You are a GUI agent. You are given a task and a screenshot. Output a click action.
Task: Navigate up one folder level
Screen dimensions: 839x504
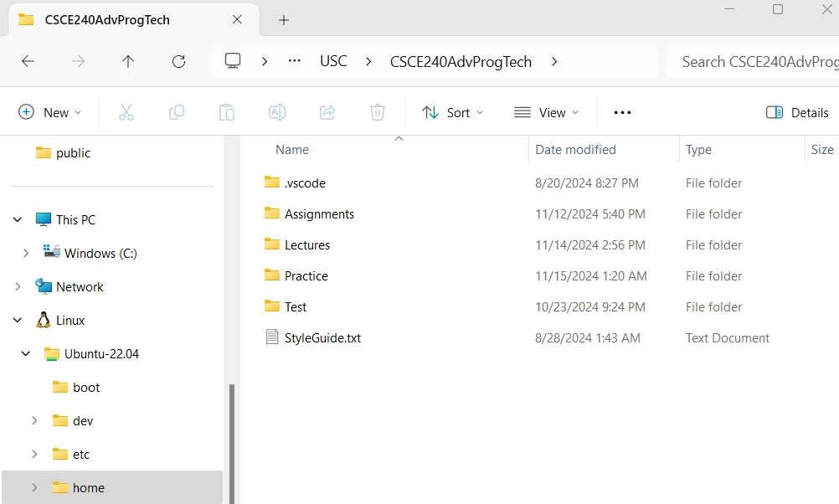(127, 60)
